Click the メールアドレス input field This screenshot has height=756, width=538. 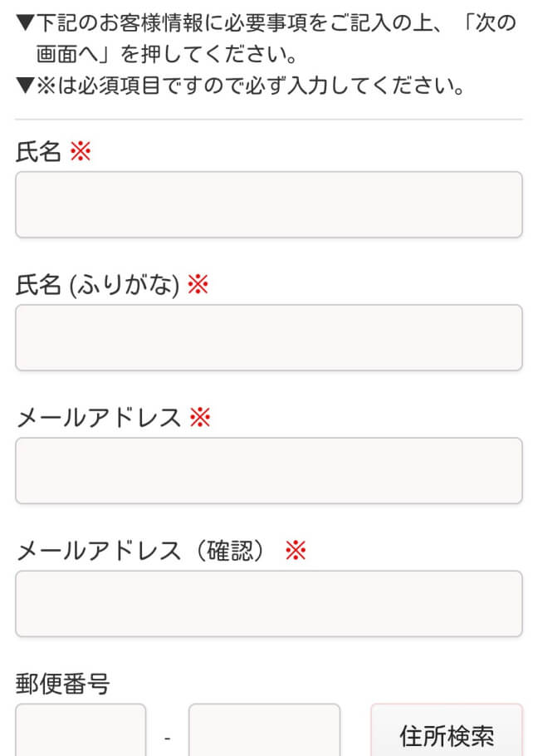click(x=268, y=470)
